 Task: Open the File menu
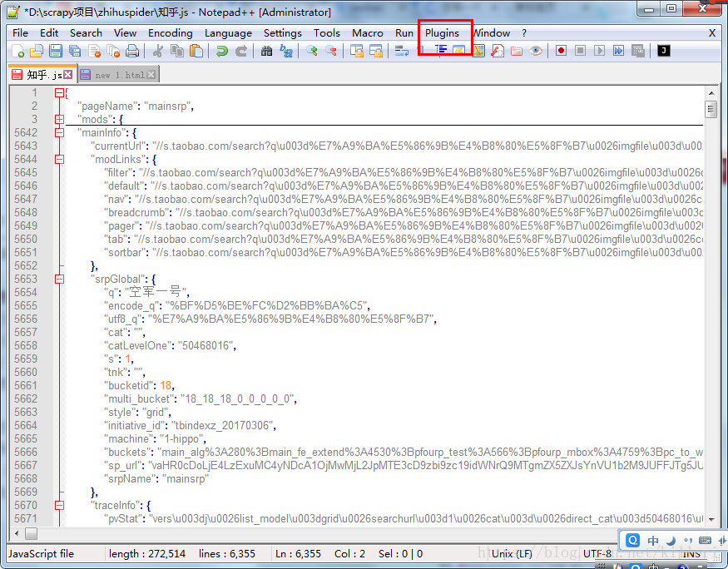click(x=21, y=33)
